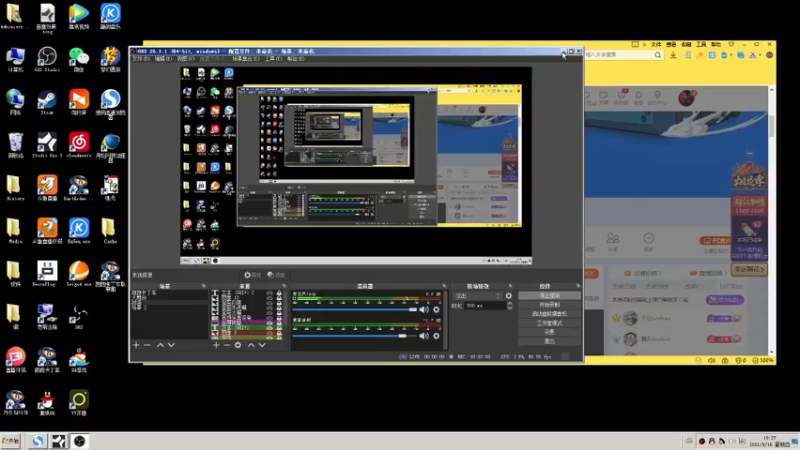Click the Exit button in OBS Controls
800x450 pixels.
click(549, 341)
